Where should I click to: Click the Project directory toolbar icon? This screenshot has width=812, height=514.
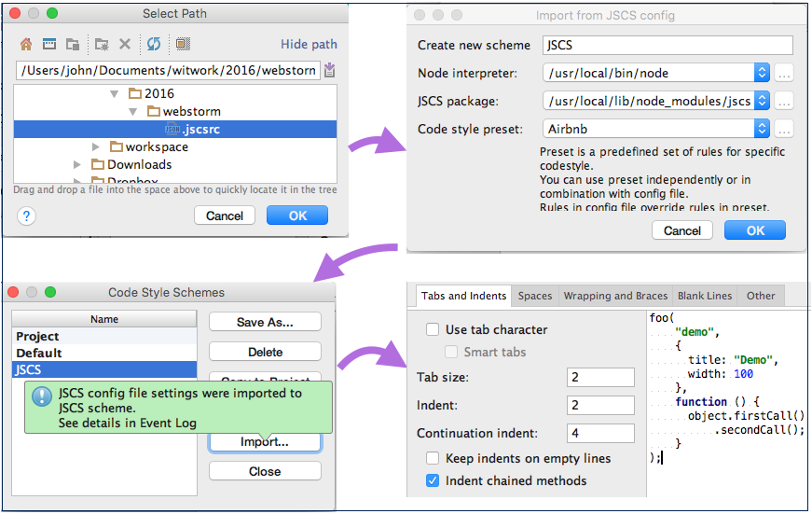[x=72, y=44]
